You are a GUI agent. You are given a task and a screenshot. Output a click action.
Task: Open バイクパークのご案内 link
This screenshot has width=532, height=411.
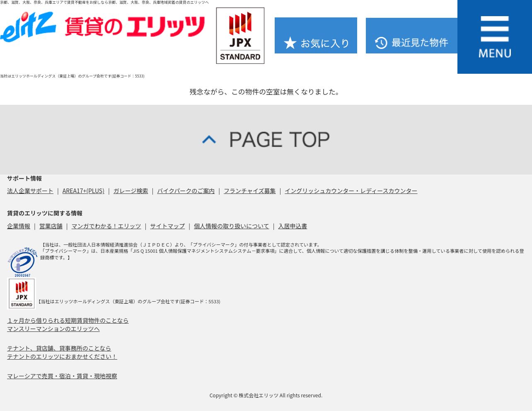tap(186, 191)
